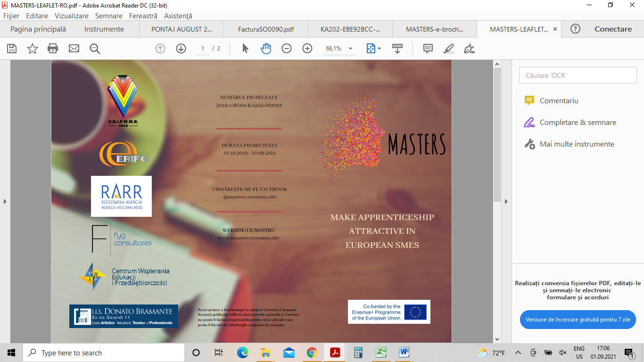Zoom in with the plus icon
The width and height of the screenshot is (644, 362).
(307, 49)
